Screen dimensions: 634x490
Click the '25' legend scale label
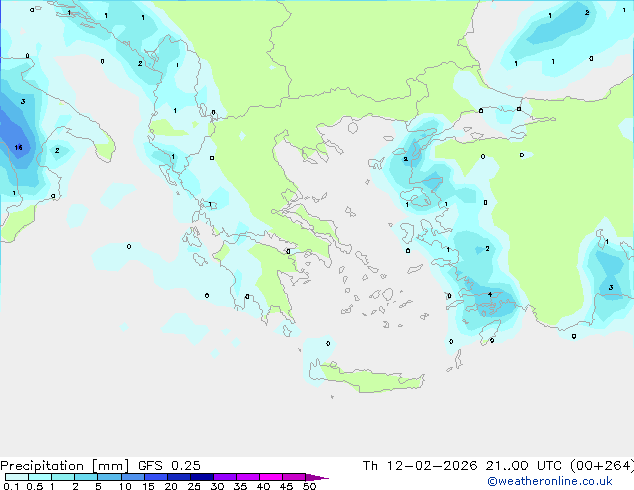(194, 486)
